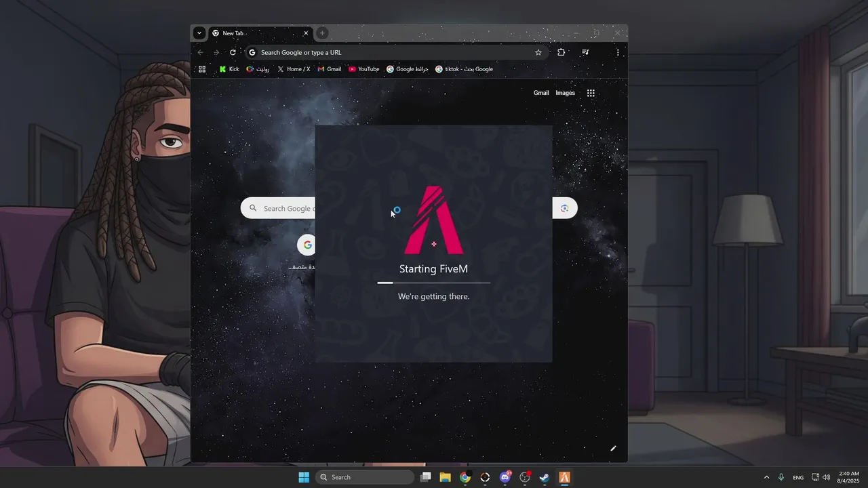Open the Home / X bookmark
868x488 pixels.
click(x=294, y=69)
